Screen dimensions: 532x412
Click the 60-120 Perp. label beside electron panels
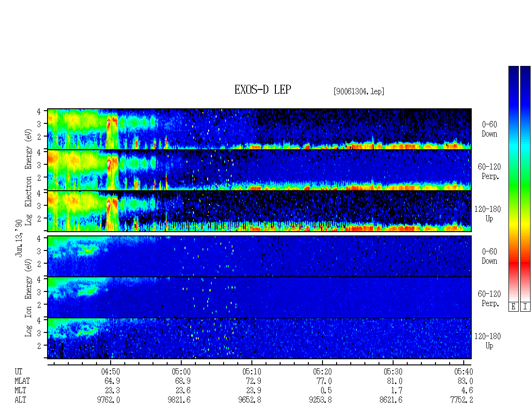(489, 171)
